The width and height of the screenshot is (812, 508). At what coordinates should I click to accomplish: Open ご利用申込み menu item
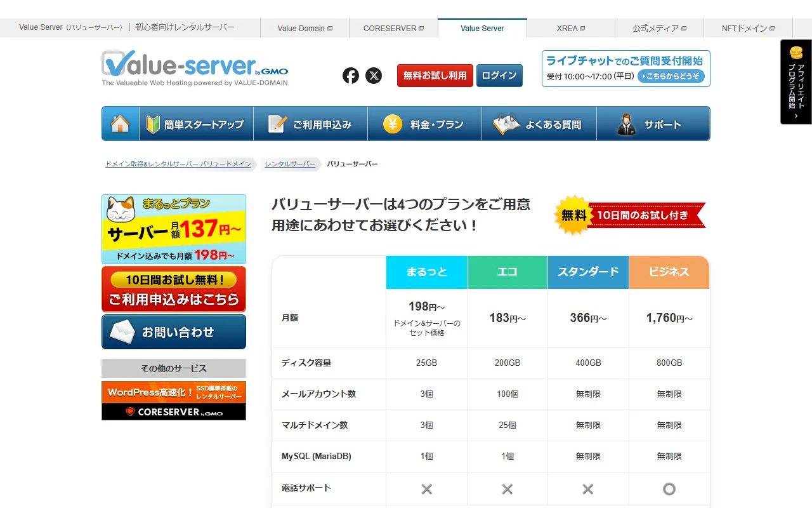click(310, 124)
